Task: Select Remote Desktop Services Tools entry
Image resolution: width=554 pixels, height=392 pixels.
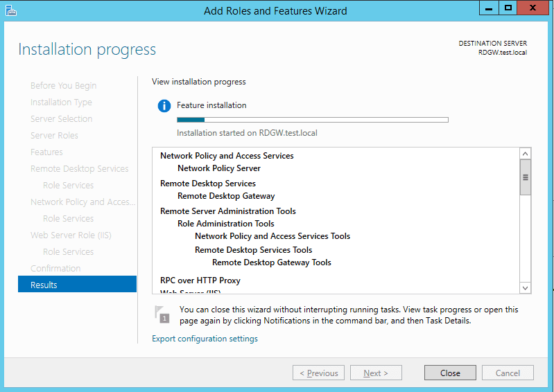Action: coord(253,250)
